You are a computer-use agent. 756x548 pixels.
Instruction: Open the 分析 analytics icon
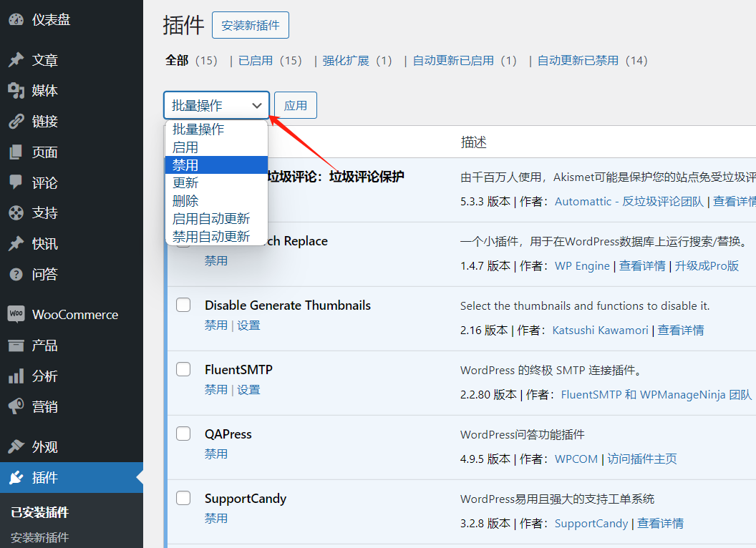(x=17, y=376)
